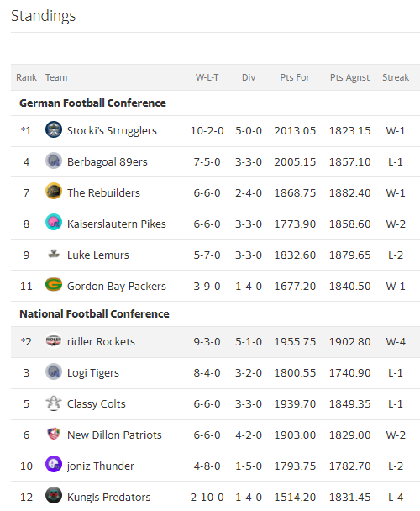Click the New Dillon Patriots logo
Viewport: 420px width, 511px height.
54,434
